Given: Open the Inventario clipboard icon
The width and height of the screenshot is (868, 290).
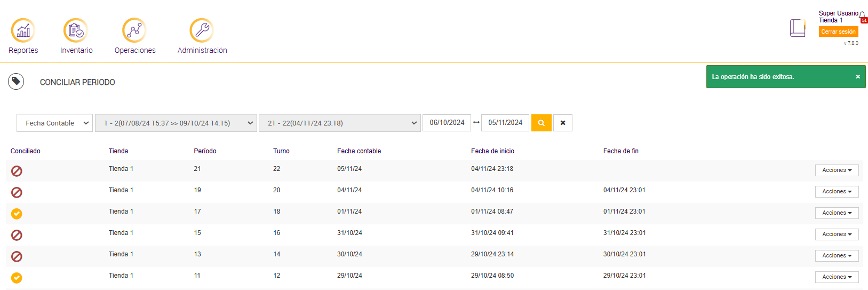Looking at the screenshot, I should [76, 30].
